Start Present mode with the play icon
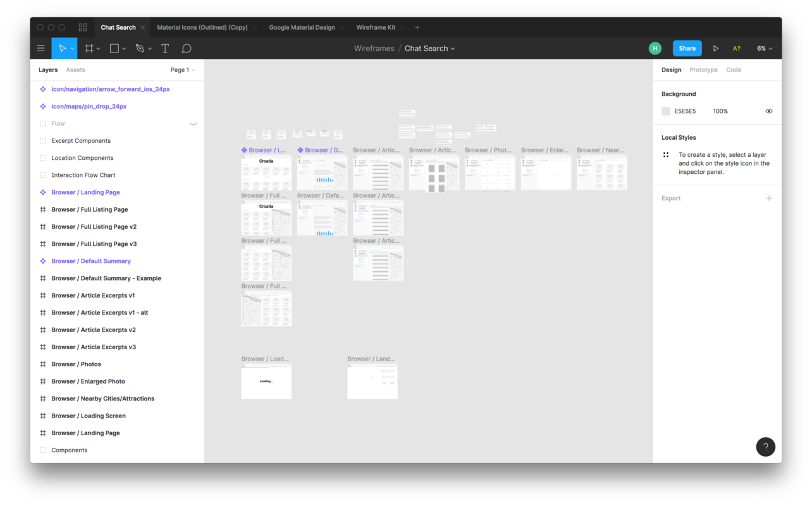 (715, 48)
